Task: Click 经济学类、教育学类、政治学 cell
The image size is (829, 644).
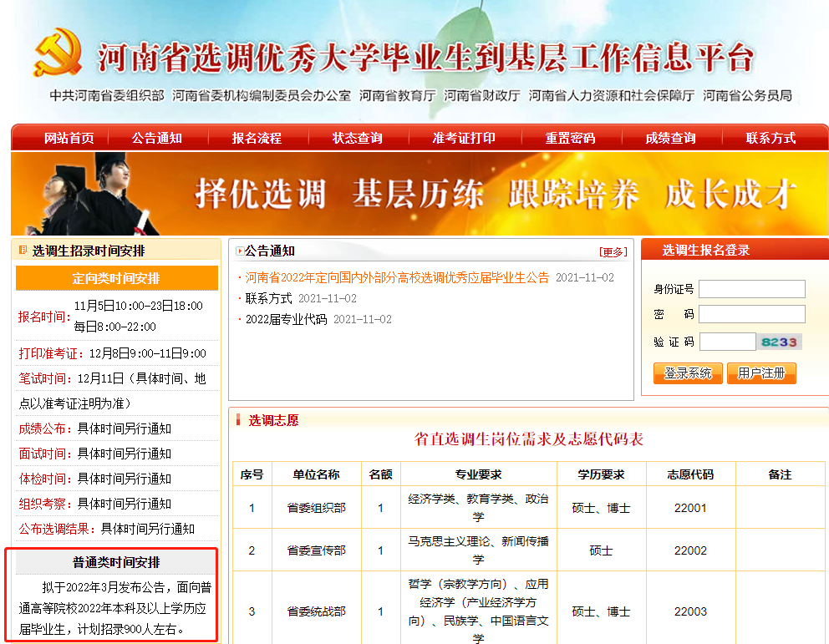Action: click(x=479, y=508)
